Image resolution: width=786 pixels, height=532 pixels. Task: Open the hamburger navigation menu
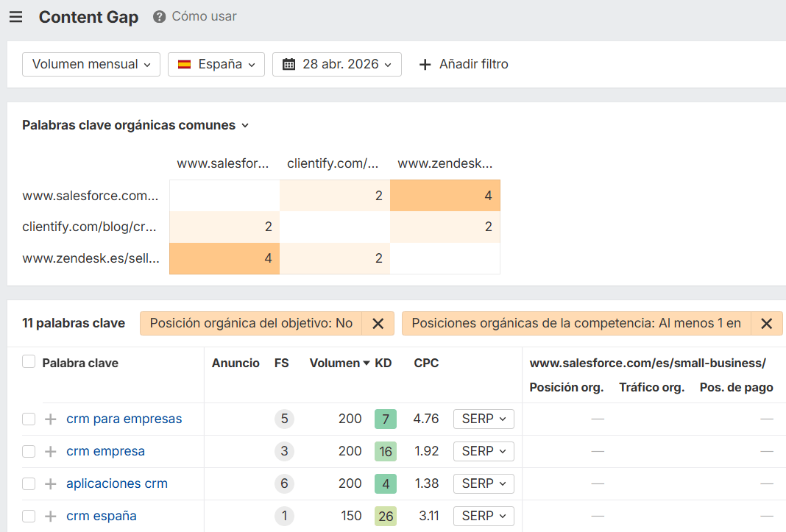16,17
